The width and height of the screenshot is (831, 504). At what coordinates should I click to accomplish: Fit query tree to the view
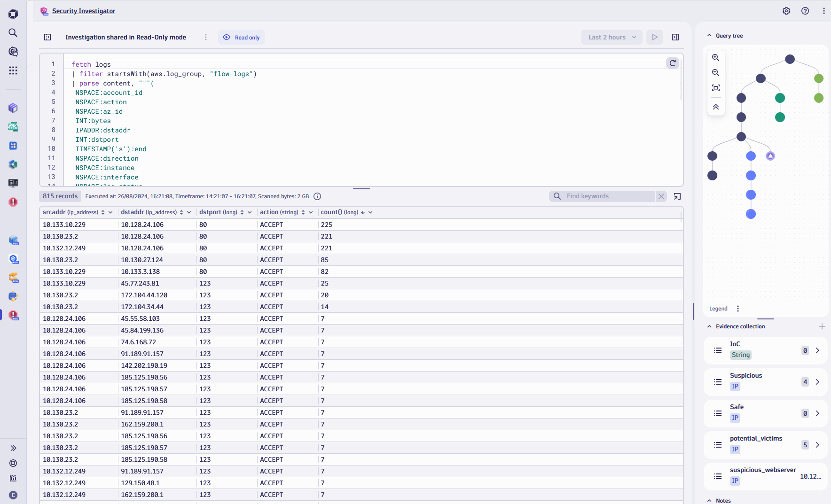pyautogui.click(x=716, y=87)
